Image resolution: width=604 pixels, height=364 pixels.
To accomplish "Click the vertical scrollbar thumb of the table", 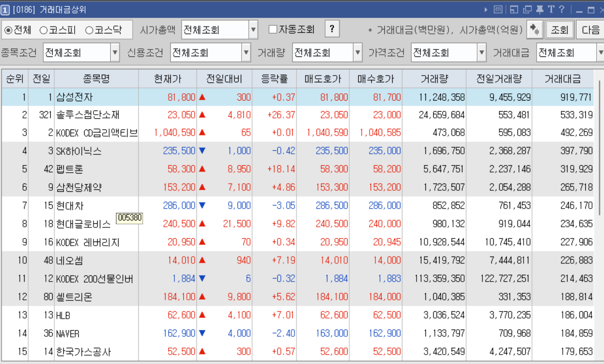I will click(x=600, y=148).
